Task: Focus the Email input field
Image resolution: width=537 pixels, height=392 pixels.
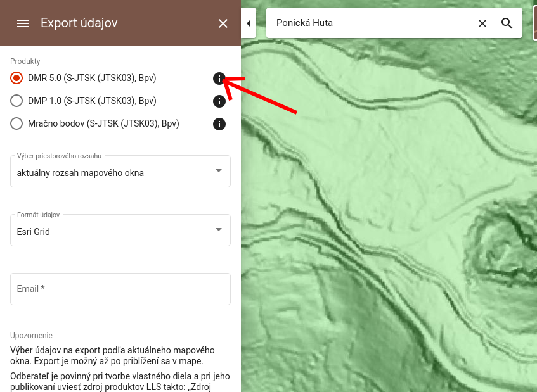Action: 120,289
